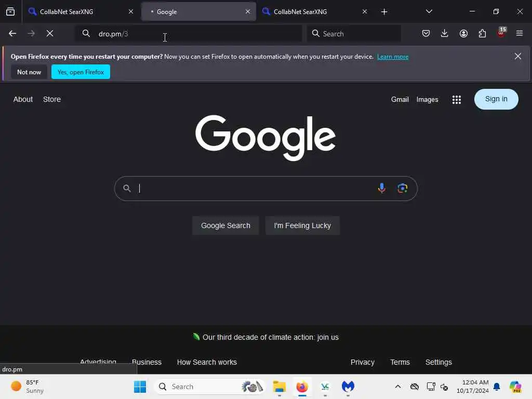This screenshot has width=532, height=399.
Task: Open the climate action join us link
Action: coord(270,337)
